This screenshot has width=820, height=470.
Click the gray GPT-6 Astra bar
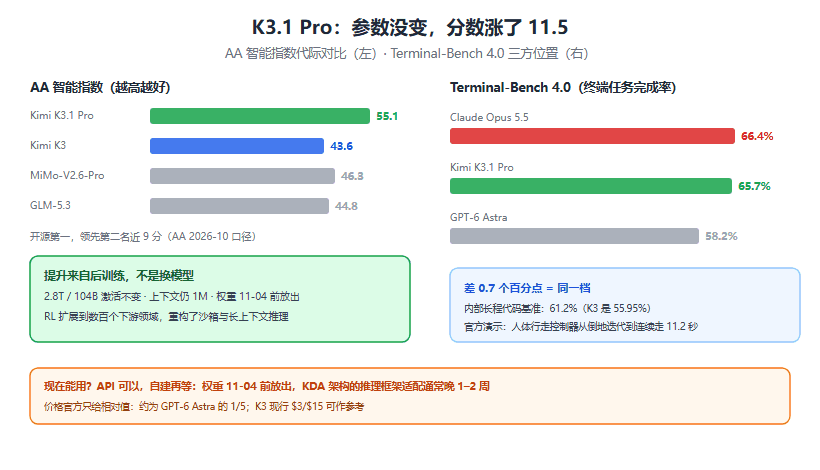574,236
